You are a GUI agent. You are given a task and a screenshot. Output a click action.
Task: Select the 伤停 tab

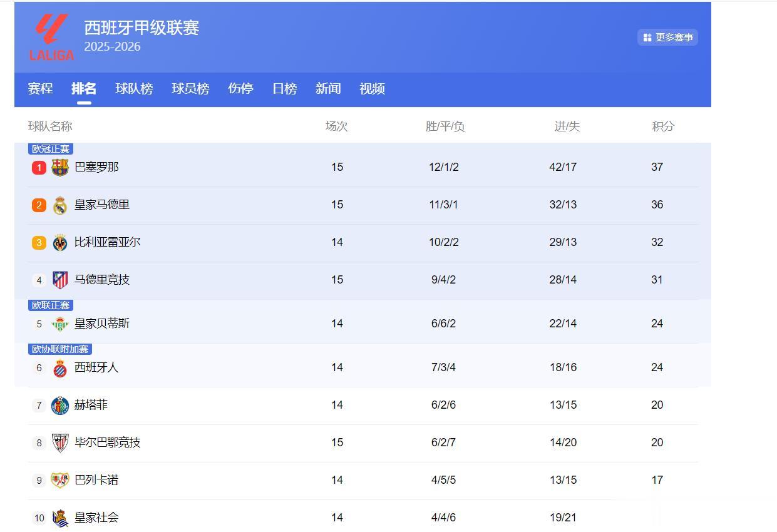click(x=240, y=89)
